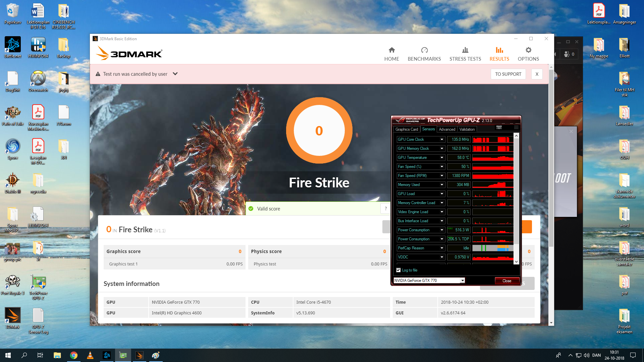Click the 3DMark taskbar button
Image resolution: width=644 pixels, height=362 pixels.
click(140, 355)
